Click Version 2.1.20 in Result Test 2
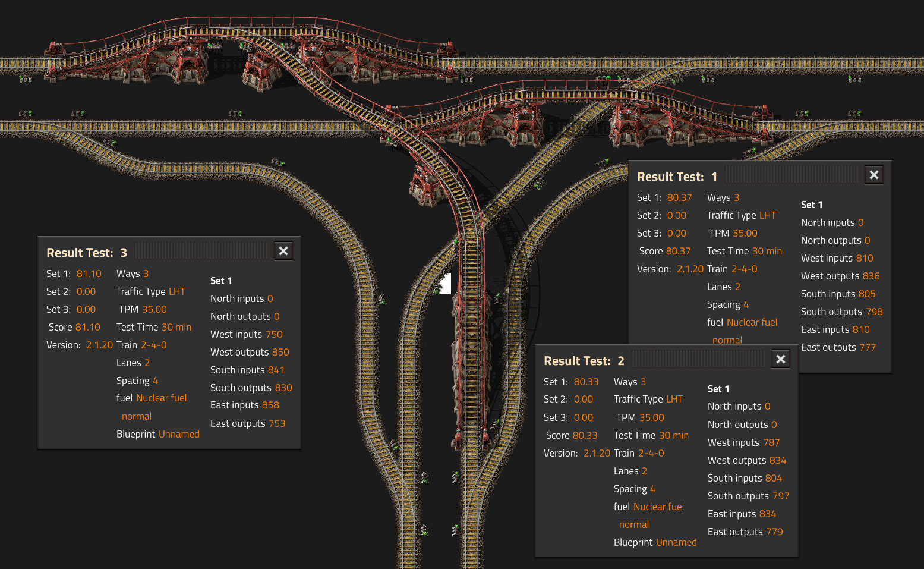Screen dimensions: 924x569 577,453
